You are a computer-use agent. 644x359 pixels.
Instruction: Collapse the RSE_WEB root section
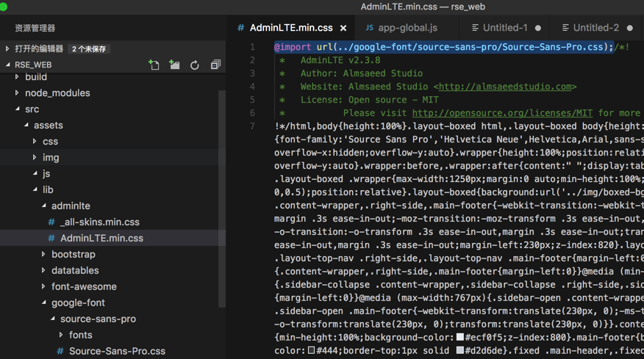(8, 65)
